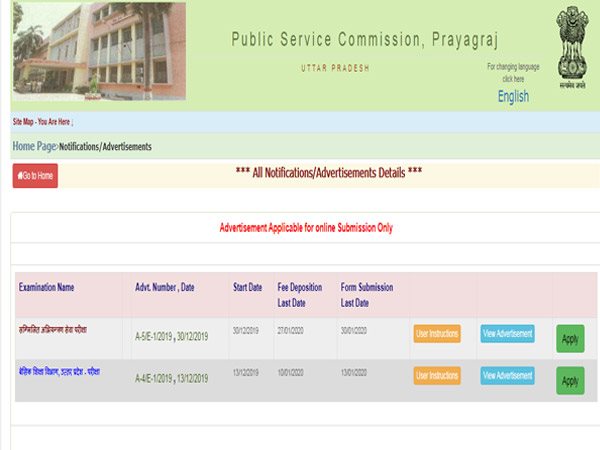600x450 pixels.
Task: Click the red Hindi exam name in first row
Action: 53,329
